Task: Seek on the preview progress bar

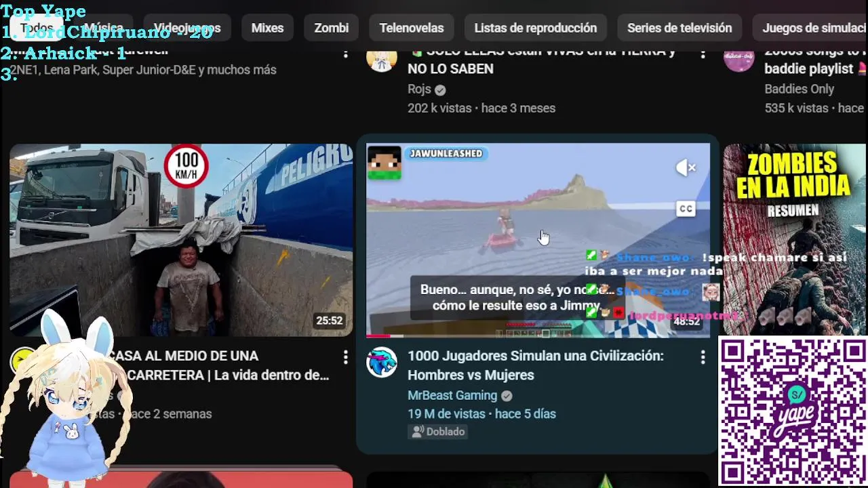Action: click(x=538, y=335)
